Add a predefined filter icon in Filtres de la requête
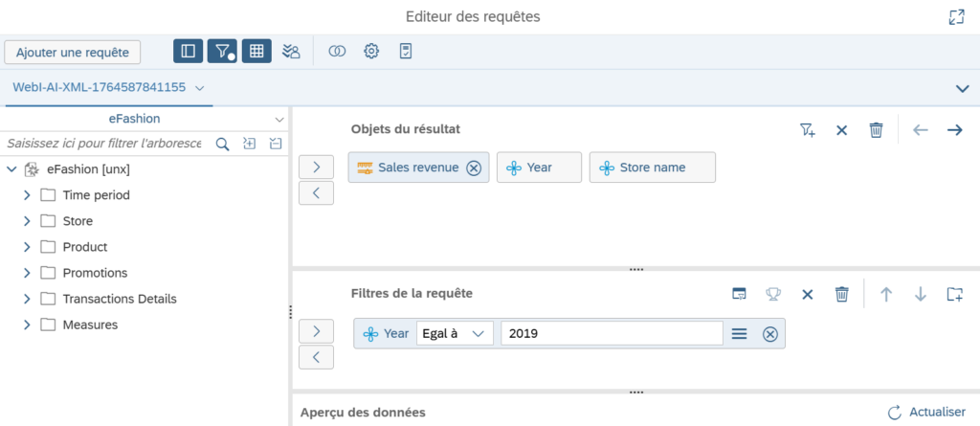Screen dimensions: 980x426 [x=740, y=294]
